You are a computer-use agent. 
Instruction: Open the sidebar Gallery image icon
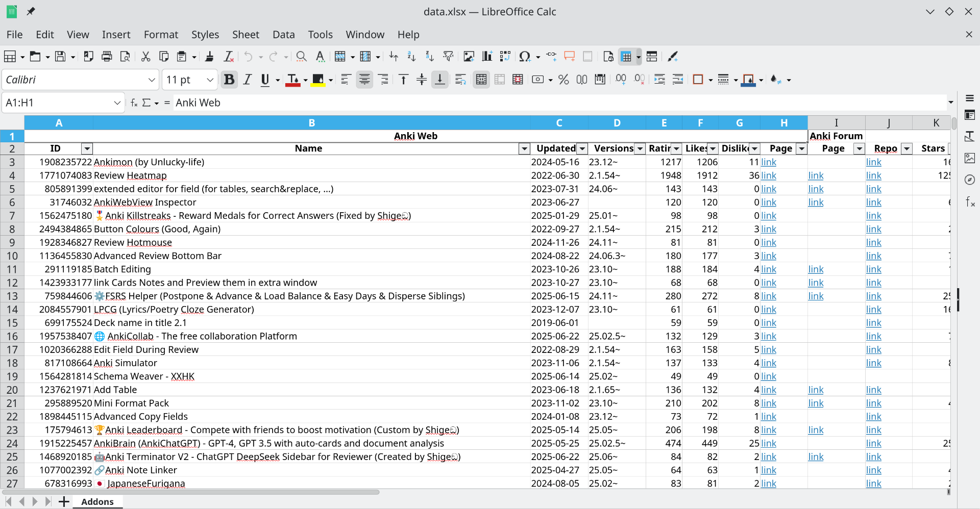970,158
